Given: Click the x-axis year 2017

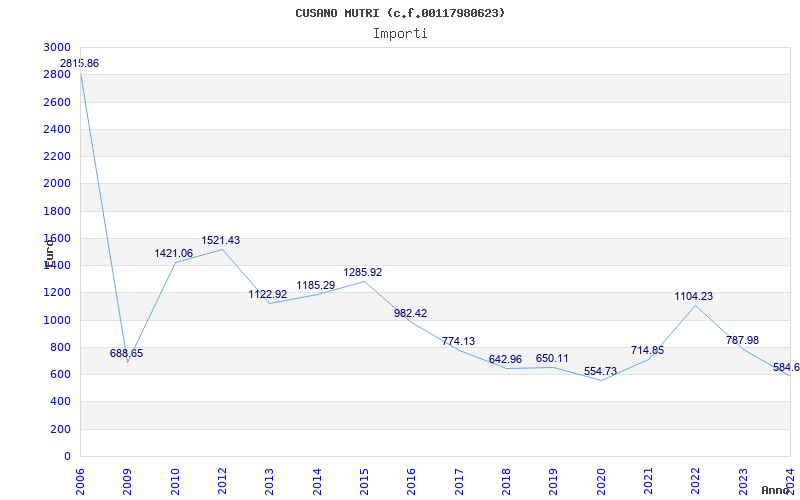Looking at the screenshot, I should coord(459,482).
